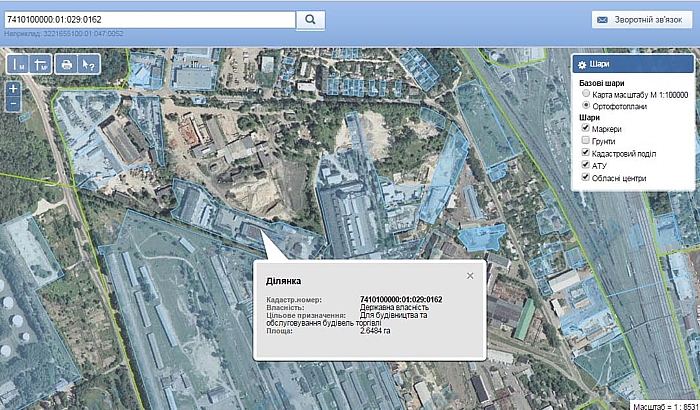Screen dimensions: 700x410
Task: Click the cadastral number search field
Action: point(150,19)
